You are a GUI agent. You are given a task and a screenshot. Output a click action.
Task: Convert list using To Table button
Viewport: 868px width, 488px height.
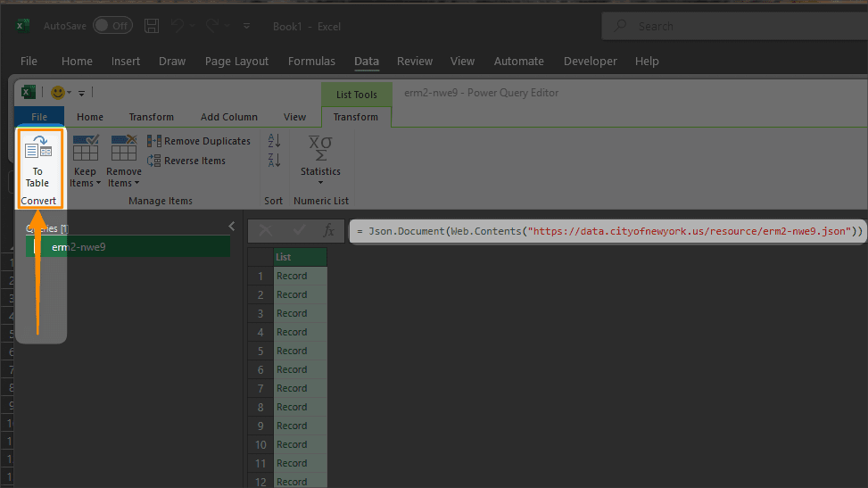coord(37,161)
